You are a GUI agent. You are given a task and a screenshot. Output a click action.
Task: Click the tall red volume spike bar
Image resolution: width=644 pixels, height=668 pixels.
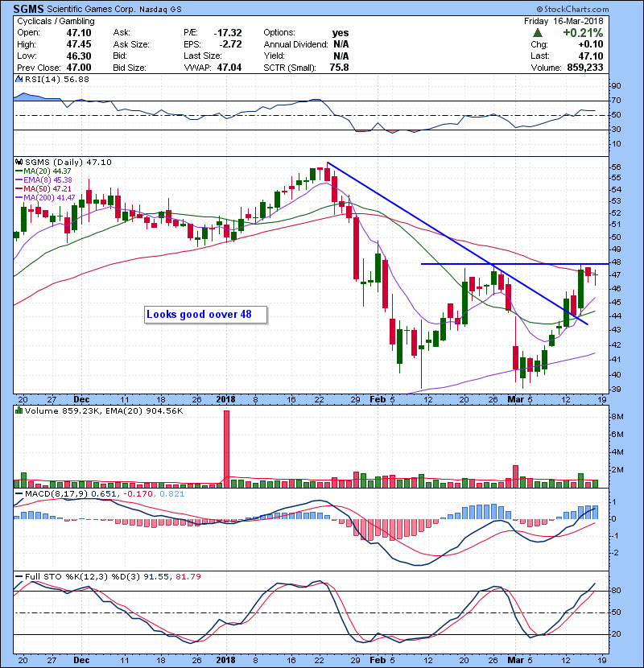point(226,449)
